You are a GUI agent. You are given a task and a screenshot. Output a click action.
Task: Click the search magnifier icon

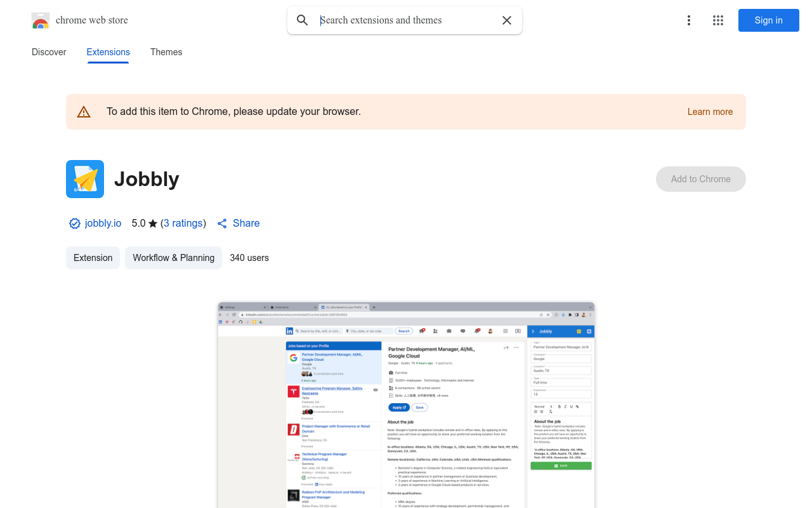[x=303, y=20]
